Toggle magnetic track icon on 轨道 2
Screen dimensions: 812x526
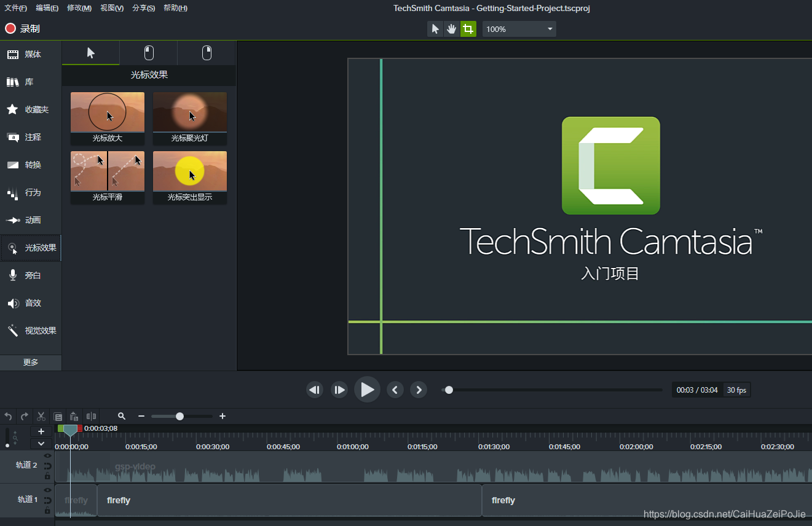click(x=47, y=466)
